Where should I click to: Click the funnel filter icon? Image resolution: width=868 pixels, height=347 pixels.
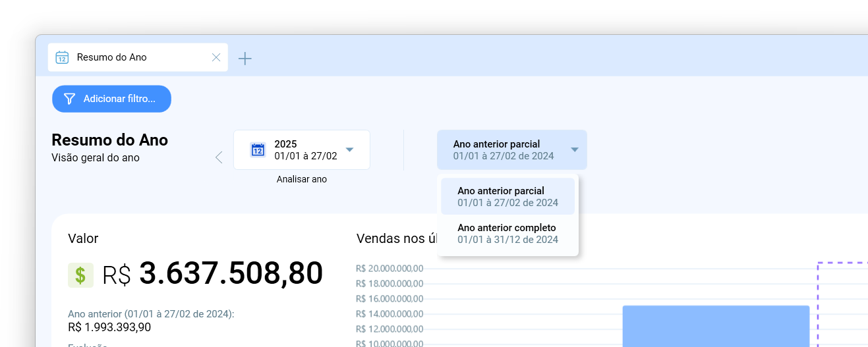pos(69,99)
